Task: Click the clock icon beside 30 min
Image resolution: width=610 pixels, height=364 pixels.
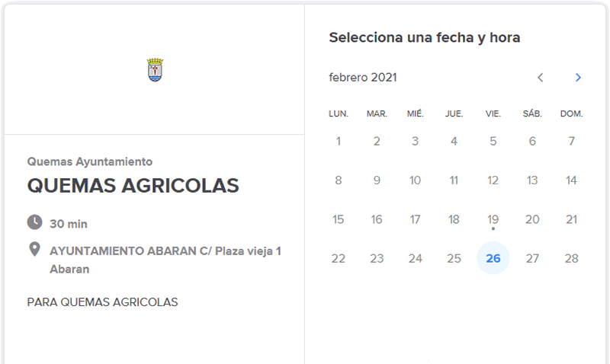Action: [x=34, y=222]
